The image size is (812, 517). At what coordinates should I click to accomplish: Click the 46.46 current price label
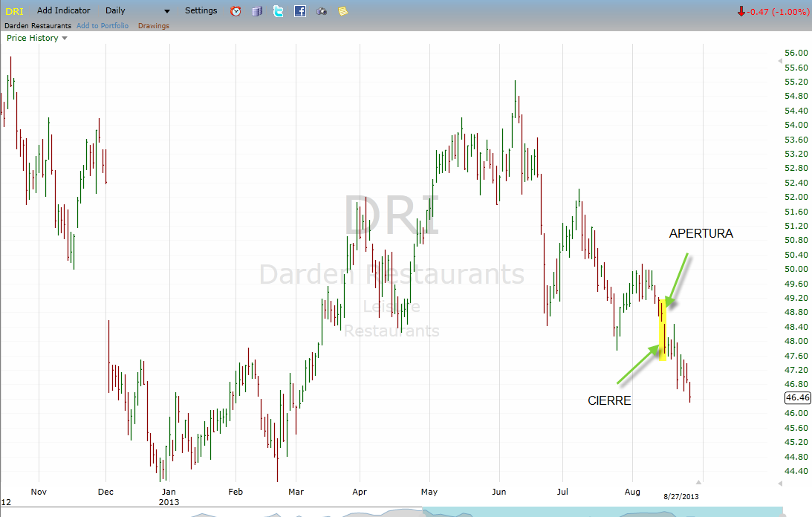(x=797, y=397)
